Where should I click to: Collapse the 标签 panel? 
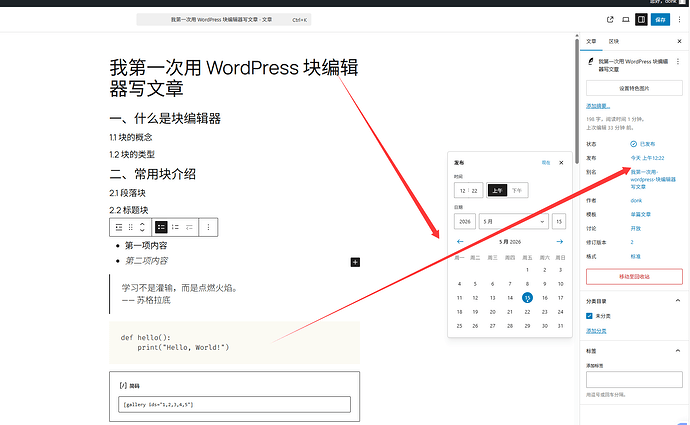(x=678, y=351)
